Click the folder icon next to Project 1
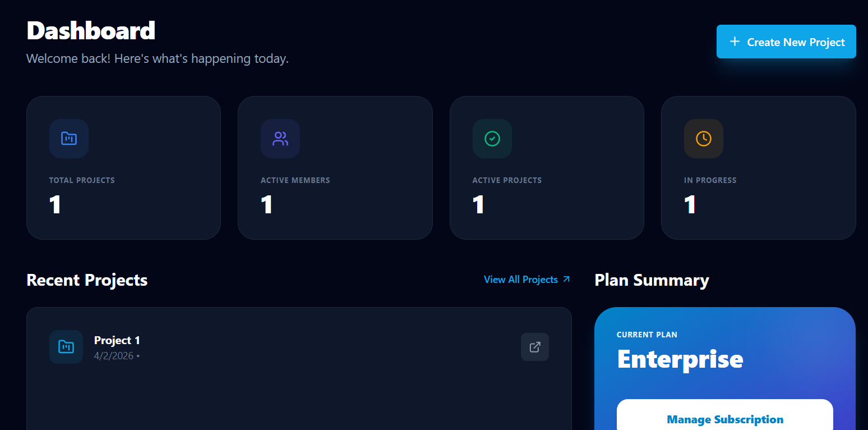868x430 pixels. tap(66, 347)
